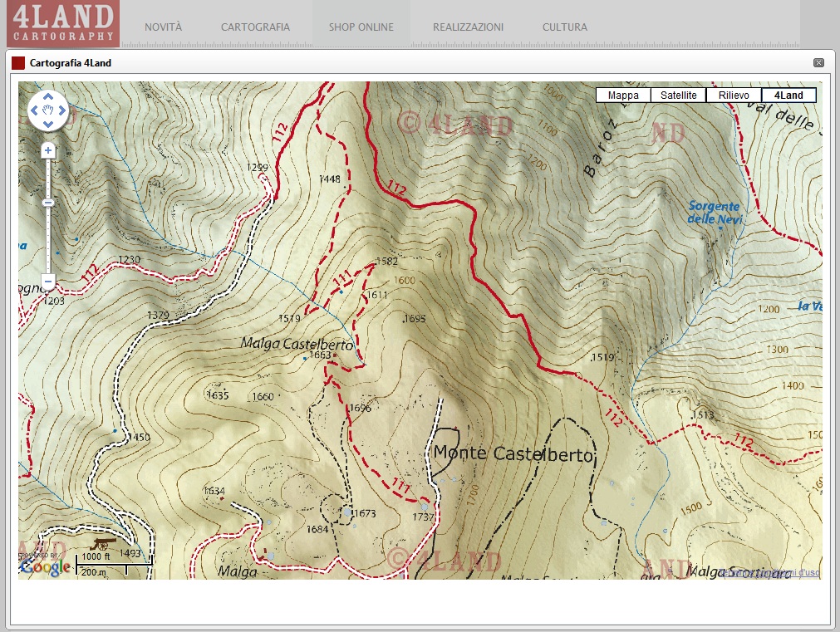This screenshot has height=632, width=840.
Task: Click the red square icon beside Cartografia 4Land
Action: pyautogui.click(x=17, y=61)
